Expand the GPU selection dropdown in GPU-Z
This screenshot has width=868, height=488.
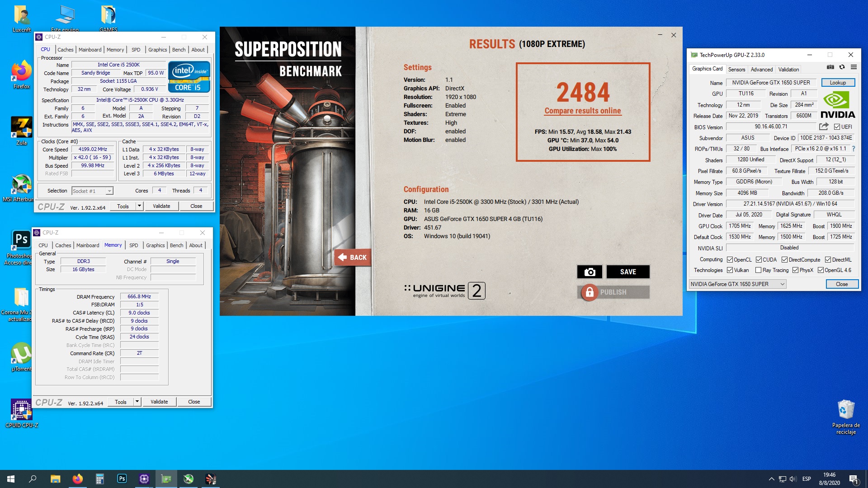click(737, 284)
